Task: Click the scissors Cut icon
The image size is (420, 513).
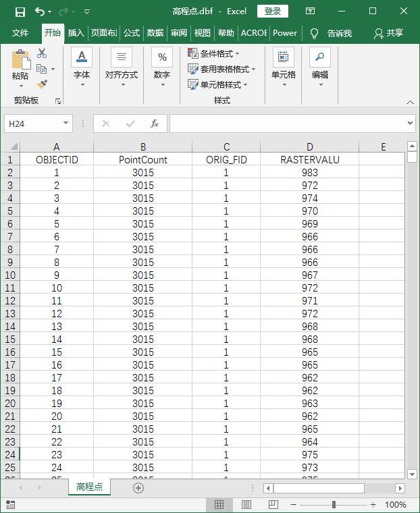Action: tap(42, 53)
